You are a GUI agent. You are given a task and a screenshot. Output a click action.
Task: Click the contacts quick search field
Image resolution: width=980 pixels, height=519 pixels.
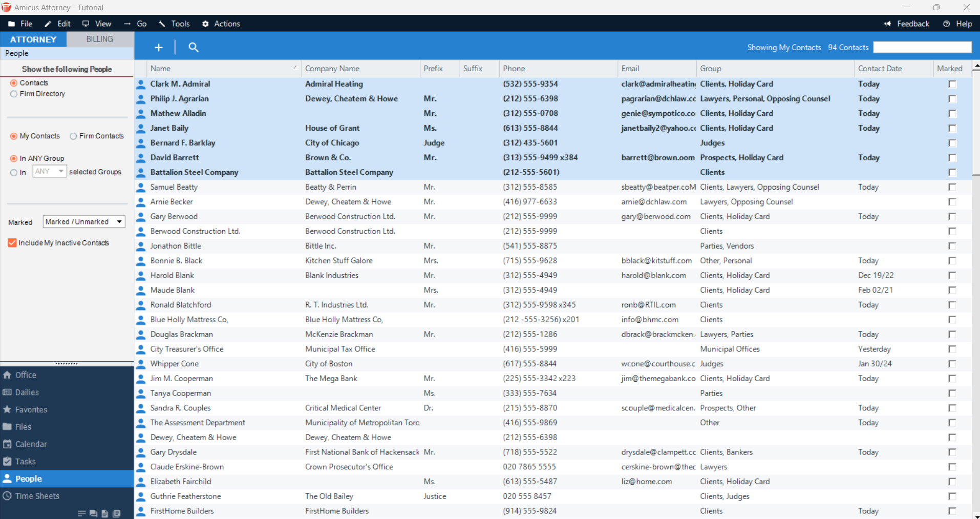click(x=922, y=47)
